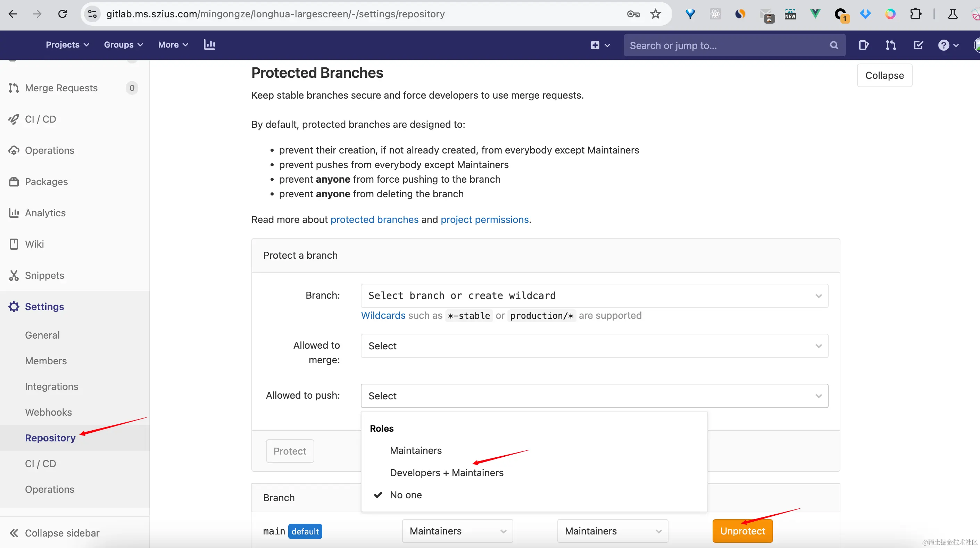Bookmark page with the star icon
Screen dimensions: 980x548
tap(655, 14)
